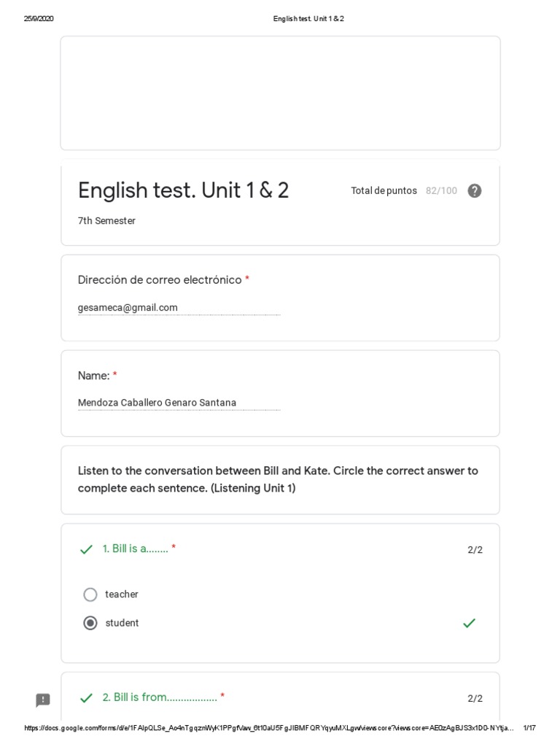Click the English test. Unit 1 & 2 title
This screenshot has width=560, height=747.
(183, 190)
